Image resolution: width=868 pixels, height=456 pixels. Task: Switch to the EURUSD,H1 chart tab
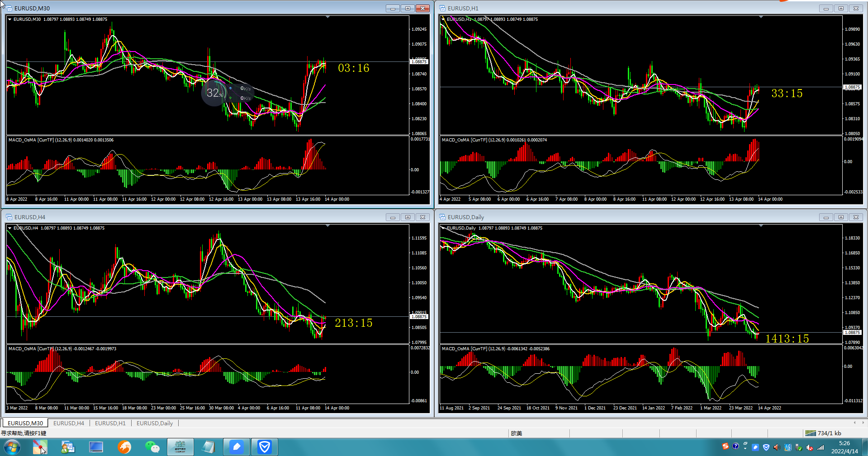pyautogui.click(x=110, y=423)
